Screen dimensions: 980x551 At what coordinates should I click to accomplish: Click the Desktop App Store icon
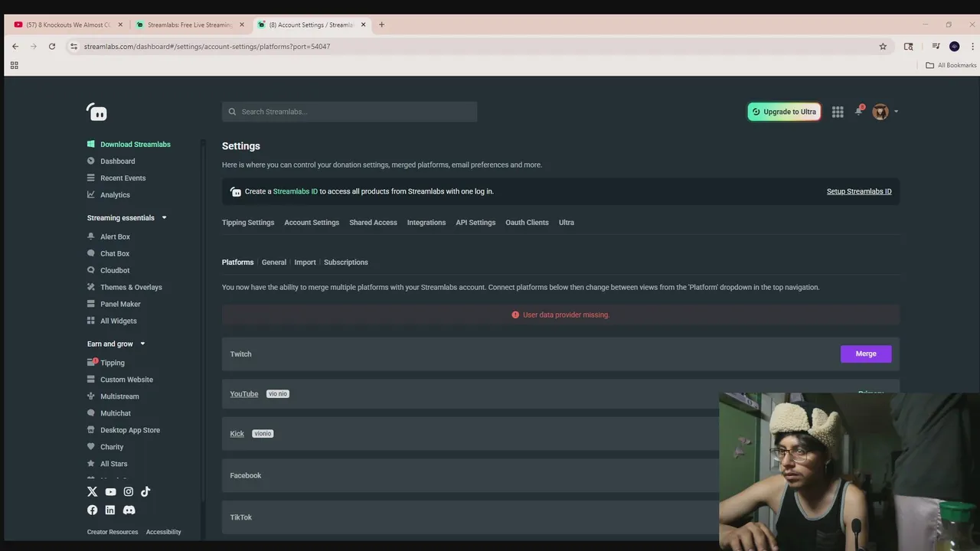pyautogui.click(x=91, y=430)
